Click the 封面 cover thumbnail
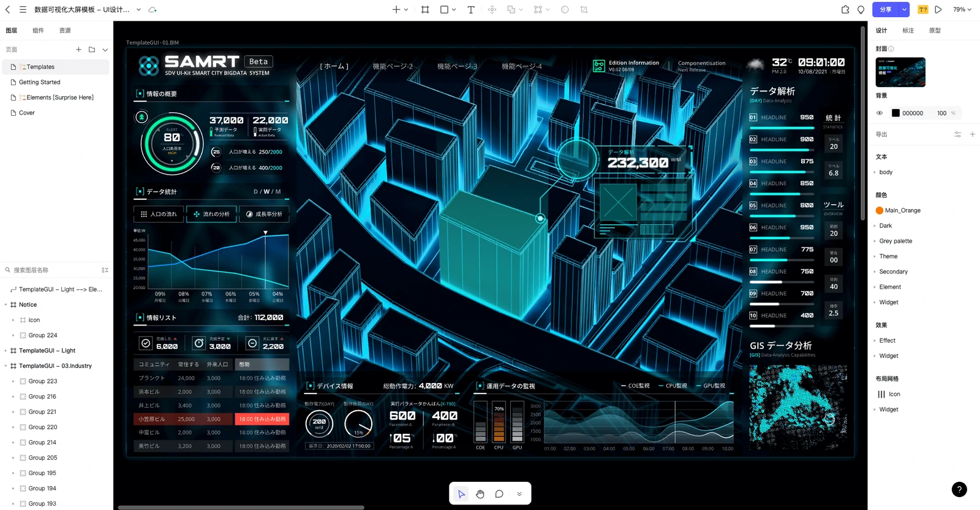The width and height of the screenshot is (980, 510). click(x=900, y=72)
